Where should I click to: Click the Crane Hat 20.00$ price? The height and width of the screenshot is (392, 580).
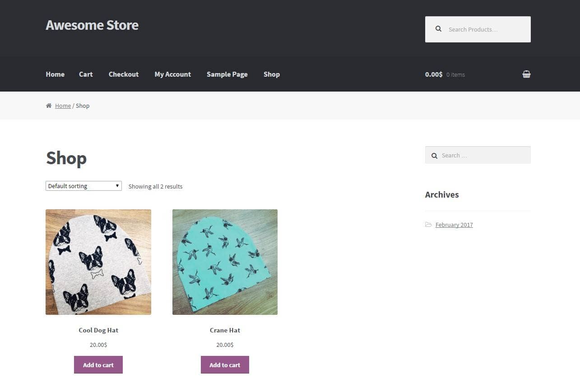pyautogui.click(x=225, y=345)
